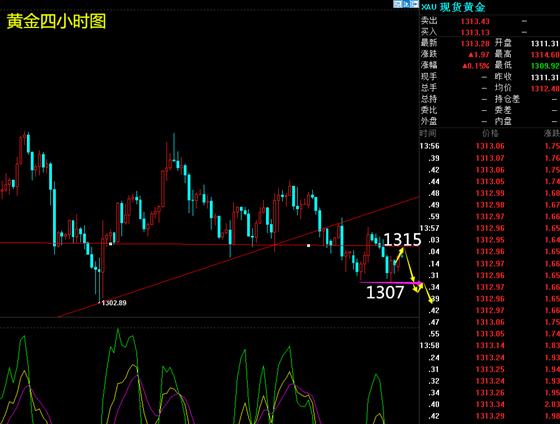
Task: Click the 黄金四小时图 chart title
Action: [56, 21]
